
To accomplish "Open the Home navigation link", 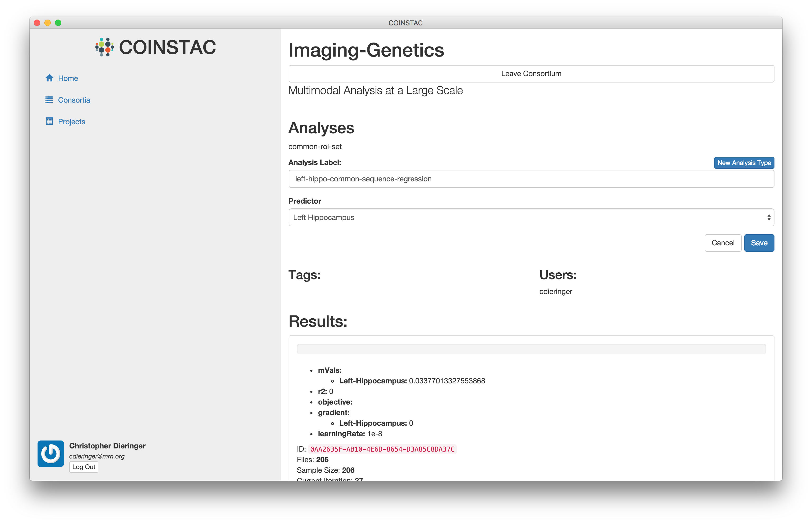I will 68,79.
